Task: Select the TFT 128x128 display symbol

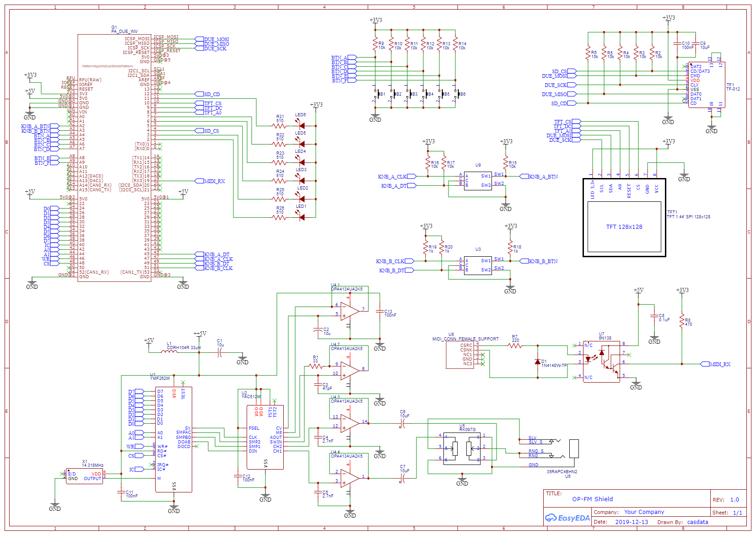Action: click(624, 217)
